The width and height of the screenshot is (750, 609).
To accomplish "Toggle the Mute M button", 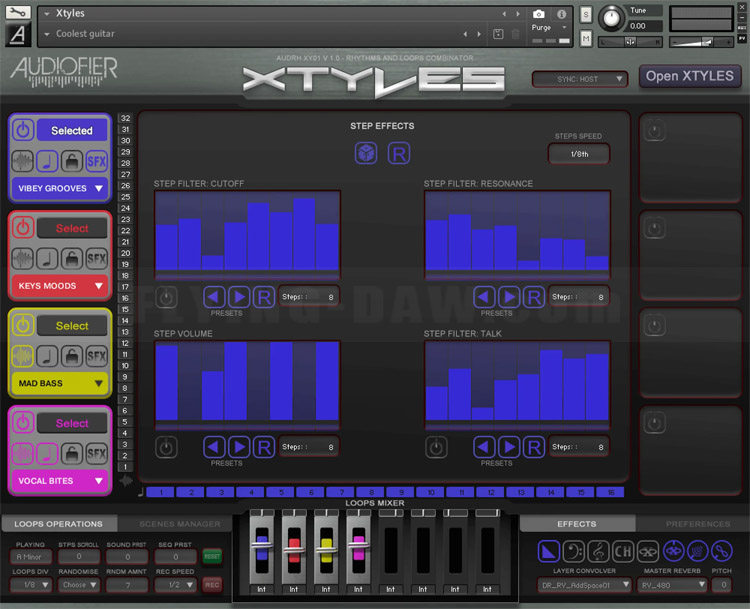I will click(586, 38).
